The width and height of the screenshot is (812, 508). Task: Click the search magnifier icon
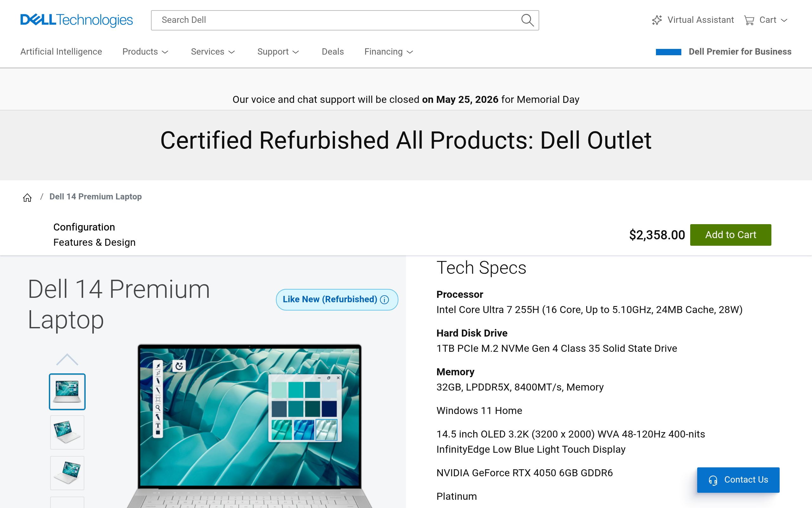527,20
